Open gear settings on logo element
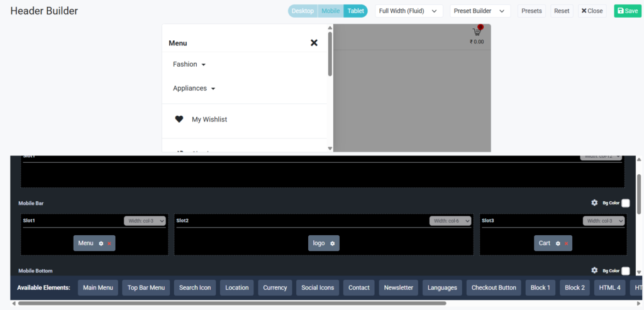The width and height of the screenshot is (644, 310). (x=332, y=243)
